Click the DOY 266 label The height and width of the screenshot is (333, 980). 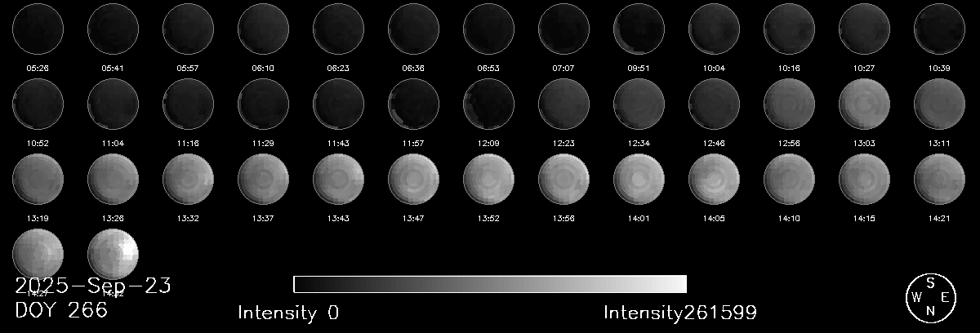[61, 311]
